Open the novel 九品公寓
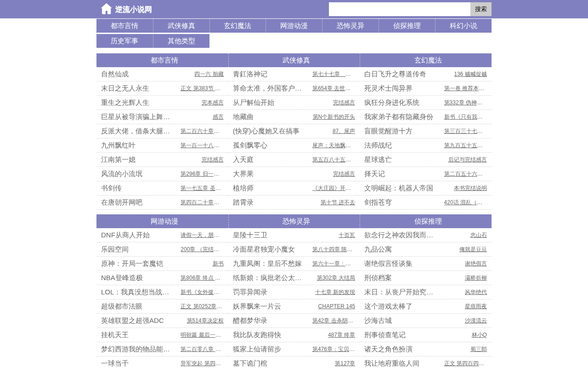 (378, 249)
